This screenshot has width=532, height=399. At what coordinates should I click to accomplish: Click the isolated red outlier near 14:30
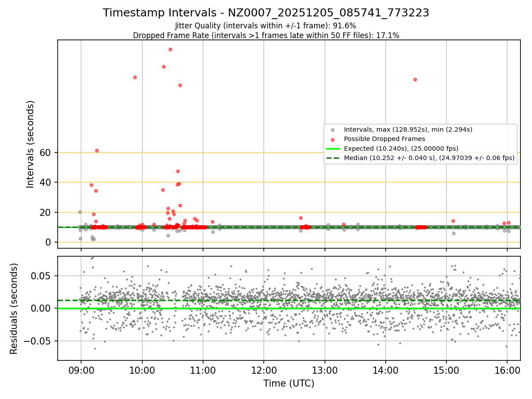pos(415,79)
